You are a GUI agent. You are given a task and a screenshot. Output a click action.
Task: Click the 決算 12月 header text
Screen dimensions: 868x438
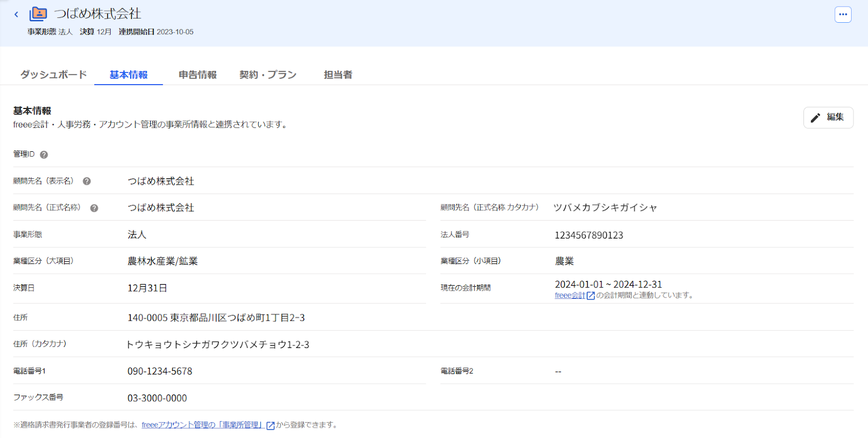tap(95, 32)
